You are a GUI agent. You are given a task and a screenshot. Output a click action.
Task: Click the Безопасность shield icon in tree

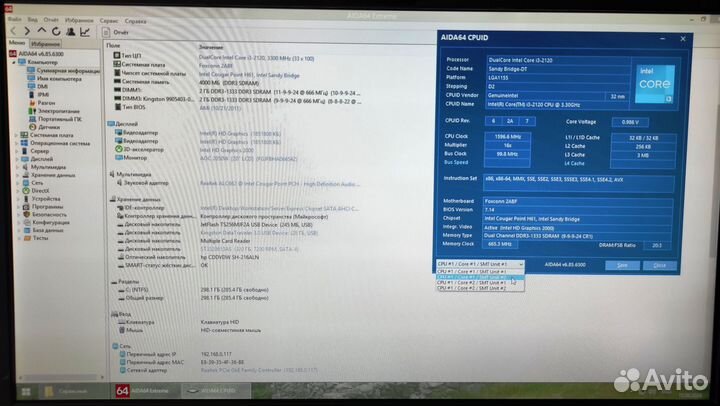click(x=26, y=214)
